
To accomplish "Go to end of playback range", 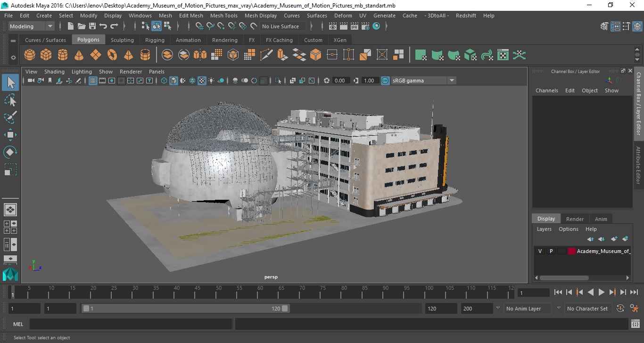I will (x=634, y=292).
